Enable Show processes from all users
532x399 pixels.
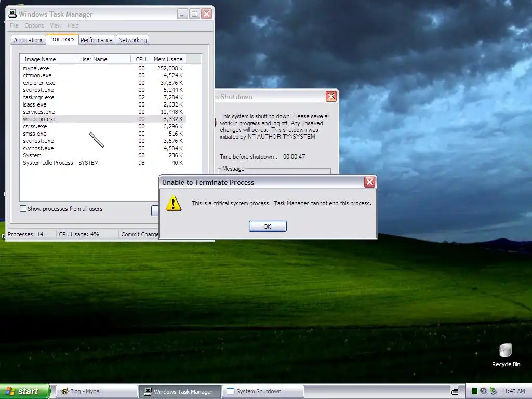click(x=23, y=209)
